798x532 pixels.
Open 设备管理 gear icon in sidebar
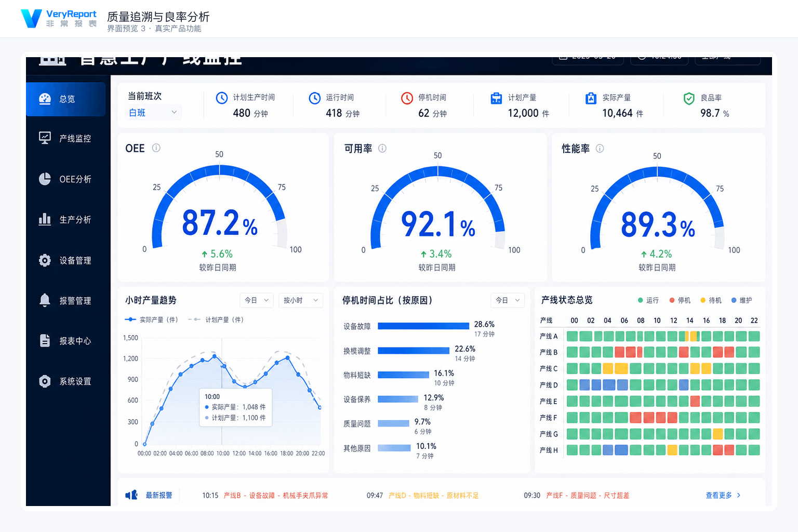point(45,260)
